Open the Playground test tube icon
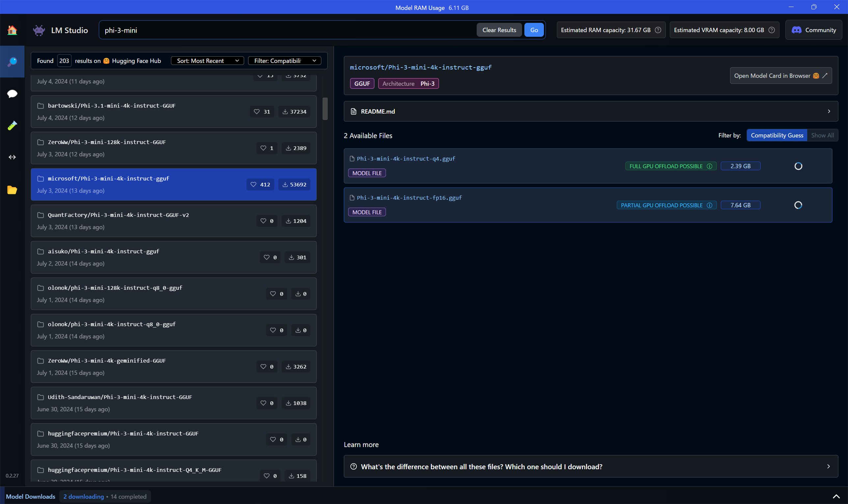 12,125
